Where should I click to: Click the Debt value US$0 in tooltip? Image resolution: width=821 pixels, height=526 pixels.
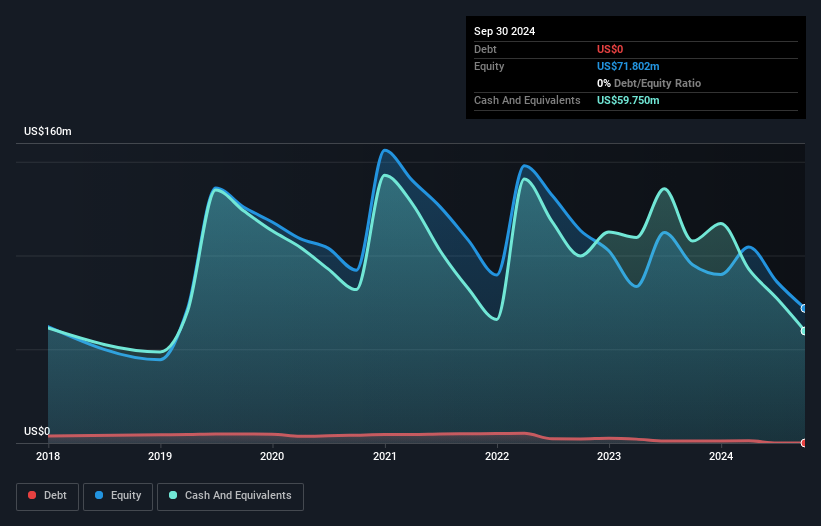[x=610, y=49]
